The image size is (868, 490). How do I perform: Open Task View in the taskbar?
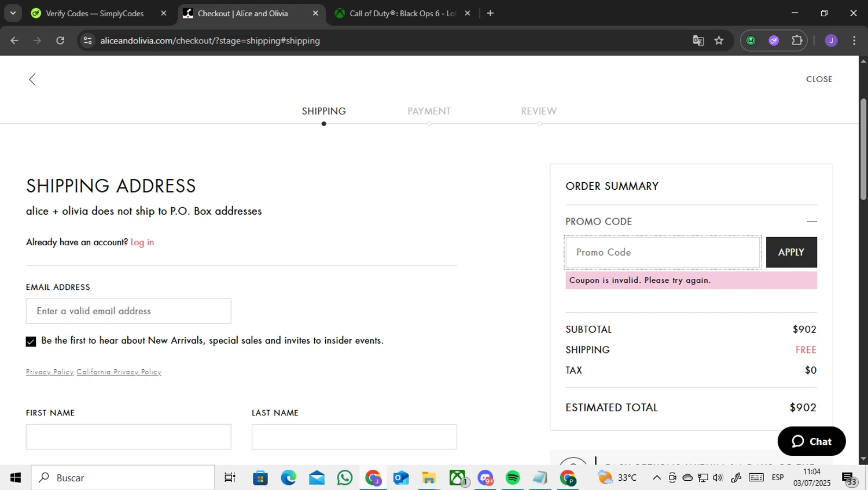tap(230, 478)
